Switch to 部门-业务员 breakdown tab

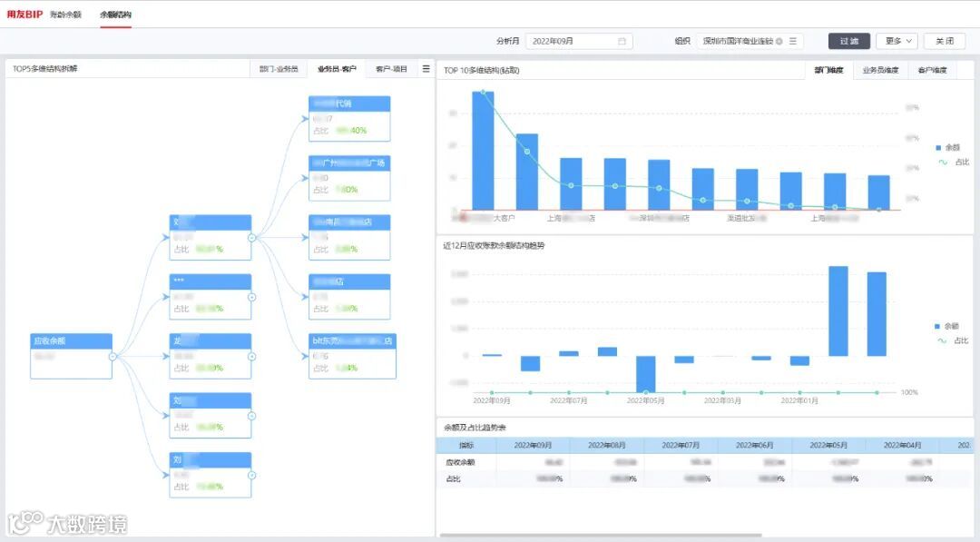[x=279, y=69]
